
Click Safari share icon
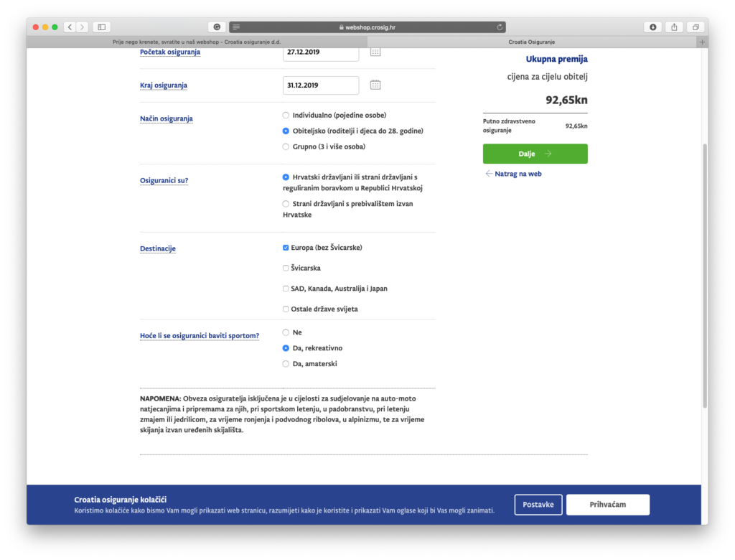tap(674, 27)
